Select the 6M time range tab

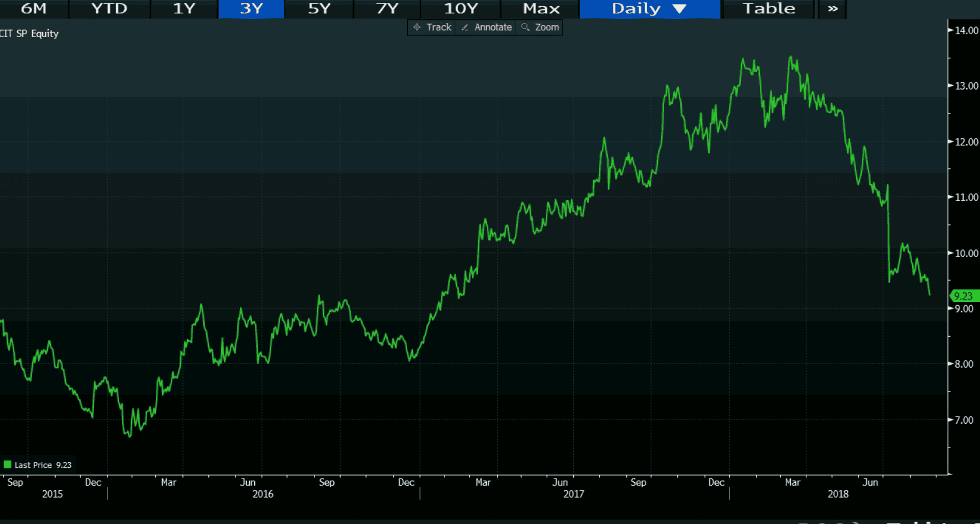[x=34, y=9]
